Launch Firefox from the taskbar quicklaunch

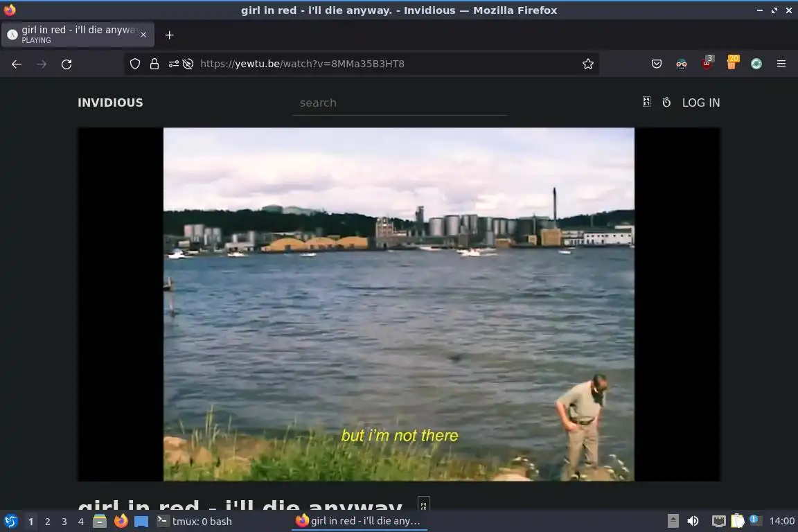point(121,522)
